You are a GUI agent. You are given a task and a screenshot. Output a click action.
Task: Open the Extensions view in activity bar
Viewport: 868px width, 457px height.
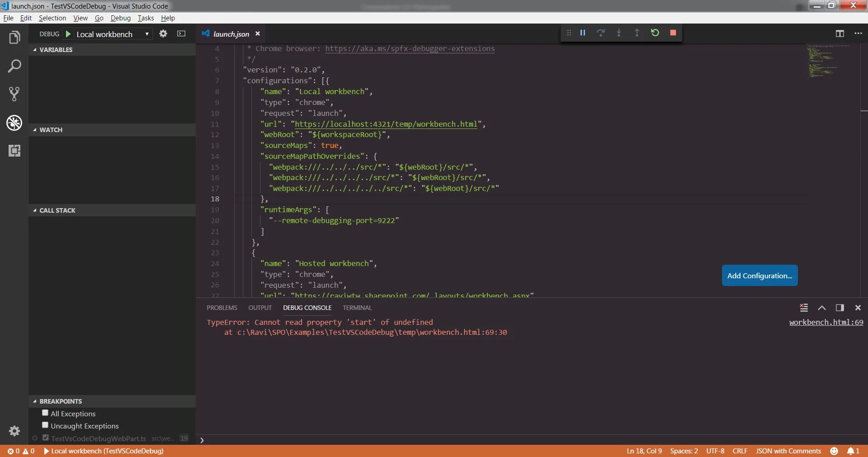point(14,151)
